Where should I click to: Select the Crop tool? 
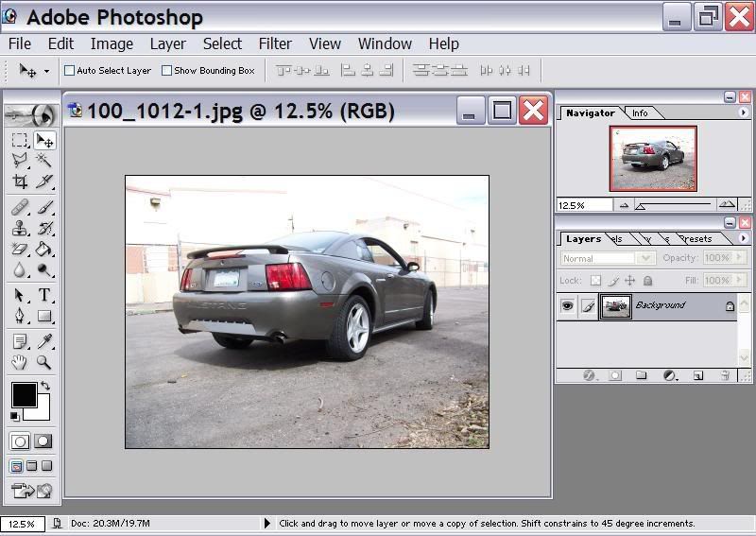coord(20,182)
